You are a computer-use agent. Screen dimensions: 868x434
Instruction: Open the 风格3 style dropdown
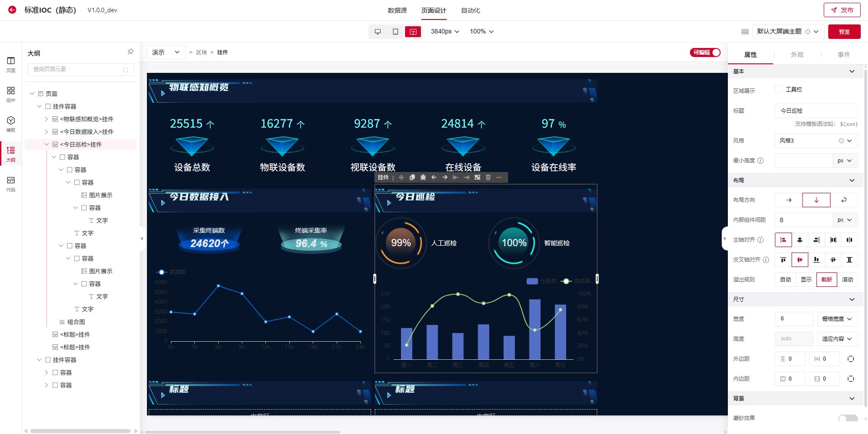pos(816,141)
